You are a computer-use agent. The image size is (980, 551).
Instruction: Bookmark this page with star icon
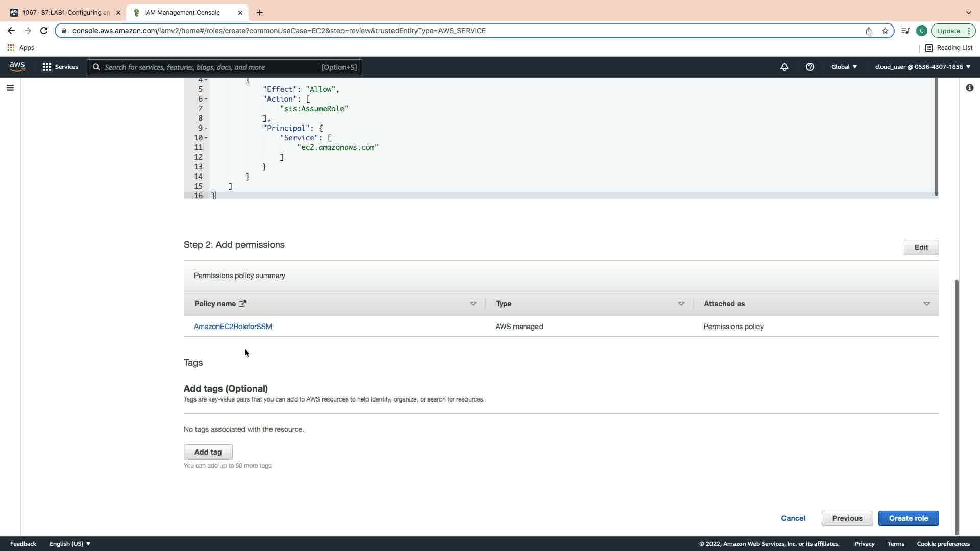click(x=885, y=31)
